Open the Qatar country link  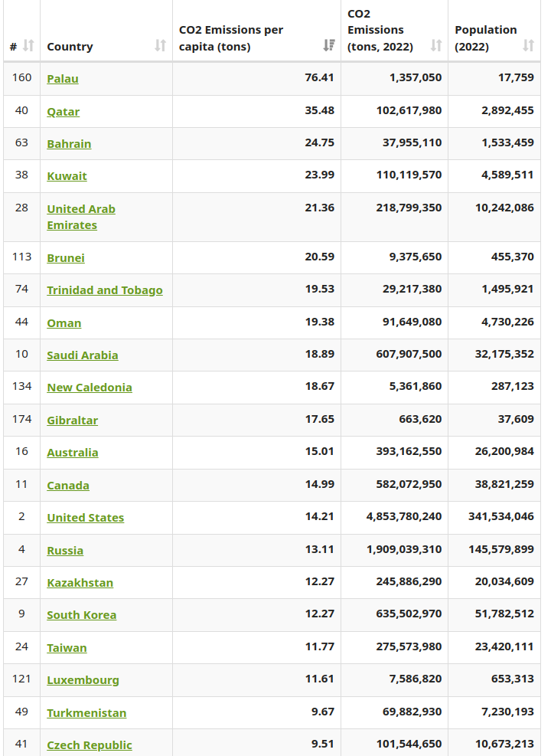pos(63,112)
